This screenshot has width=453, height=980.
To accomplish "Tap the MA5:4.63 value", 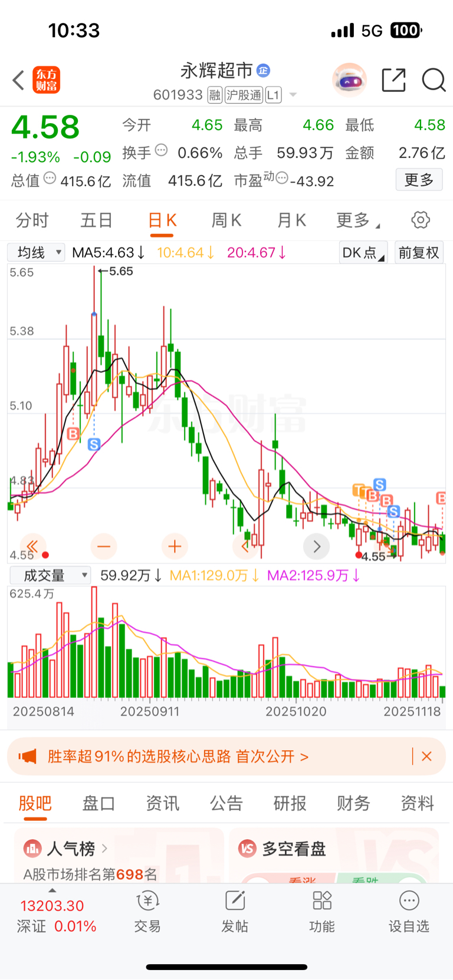I will (109, 253).
